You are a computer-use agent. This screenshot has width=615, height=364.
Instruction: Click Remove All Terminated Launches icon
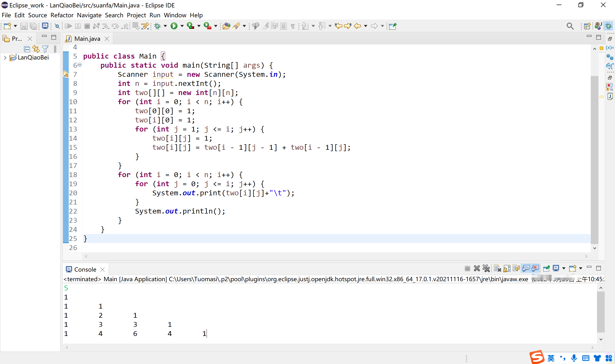pyautogui.click(x=486, y=268)
